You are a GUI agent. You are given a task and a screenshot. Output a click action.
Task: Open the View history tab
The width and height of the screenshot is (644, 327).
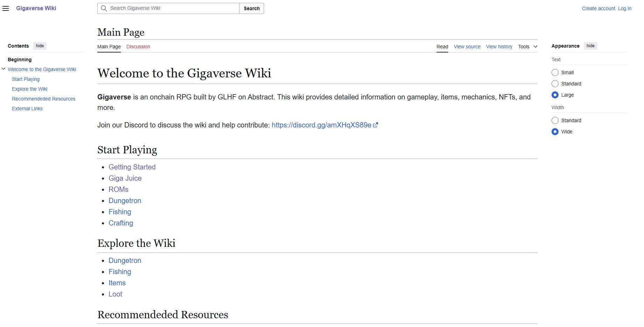pos(499,47)
